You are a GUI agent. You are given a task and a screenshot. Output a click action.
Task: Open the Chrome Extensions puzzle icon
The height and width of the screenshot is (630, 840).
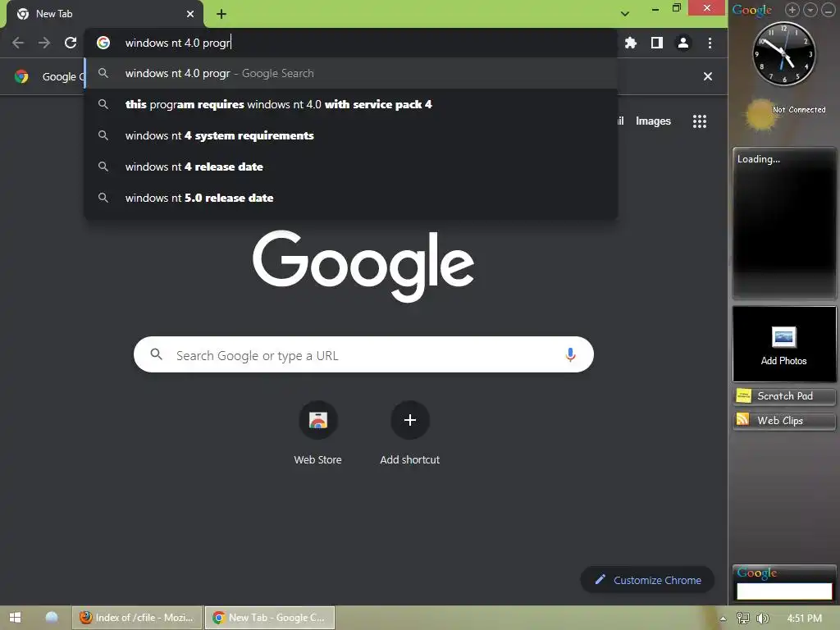click(631, 43)
